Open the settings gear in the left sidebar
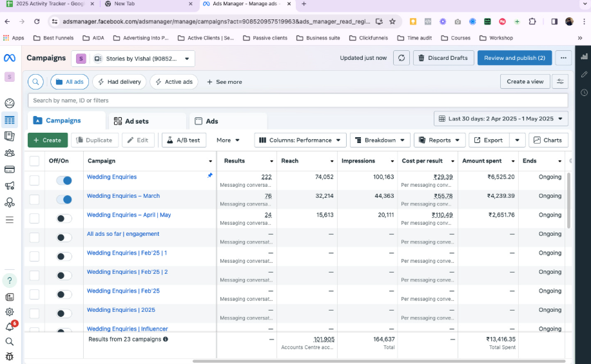 [10, 312]
